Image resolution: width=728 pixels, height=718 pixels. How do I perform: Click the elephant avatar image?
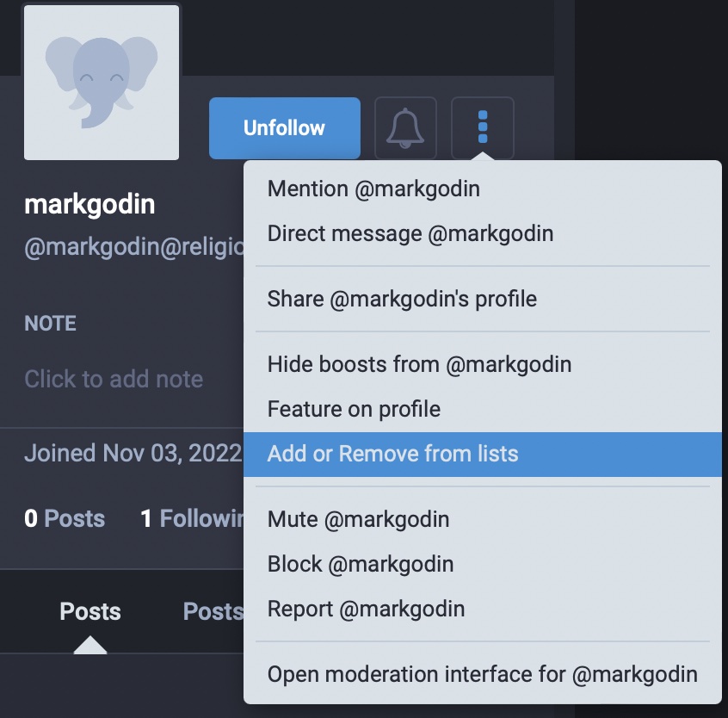click(x=102, y=83)
